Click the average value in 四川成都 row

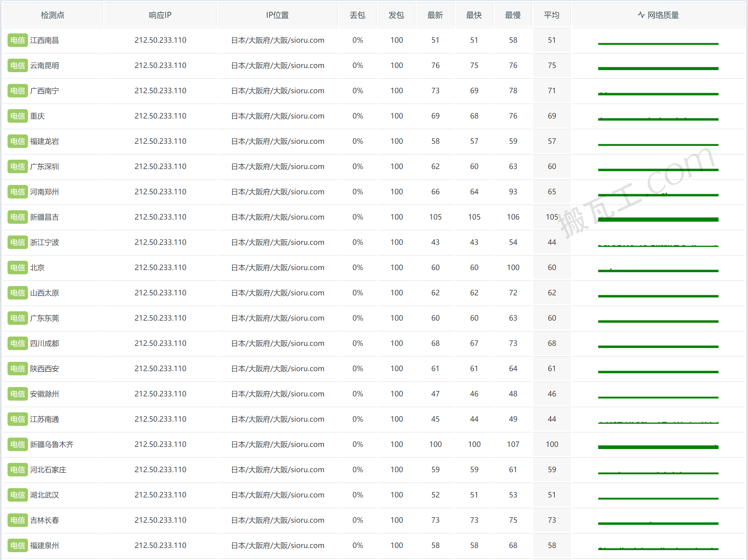click(x=552, y=343)
